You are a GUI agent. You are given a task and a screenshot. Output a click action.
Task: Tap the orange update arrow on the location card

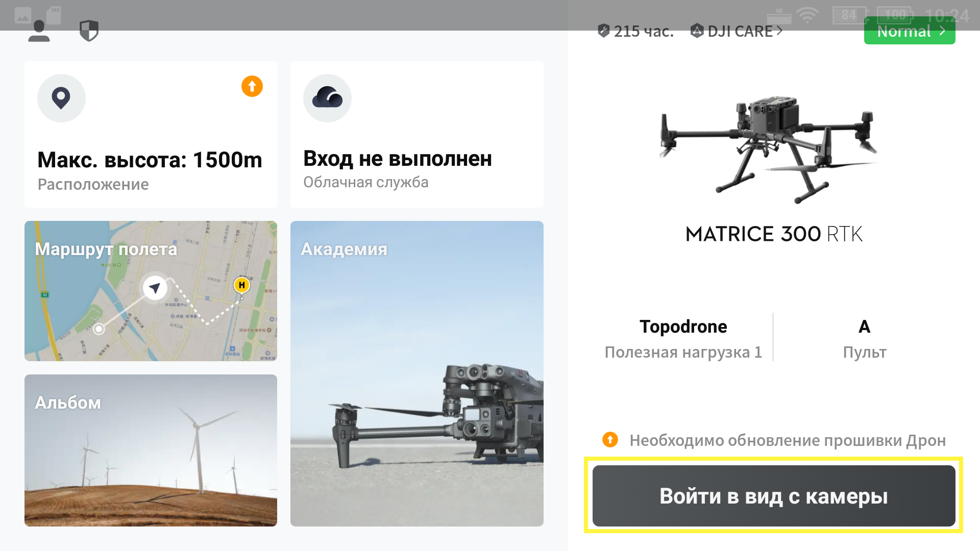pyautogui.click(x=252, y=86)
